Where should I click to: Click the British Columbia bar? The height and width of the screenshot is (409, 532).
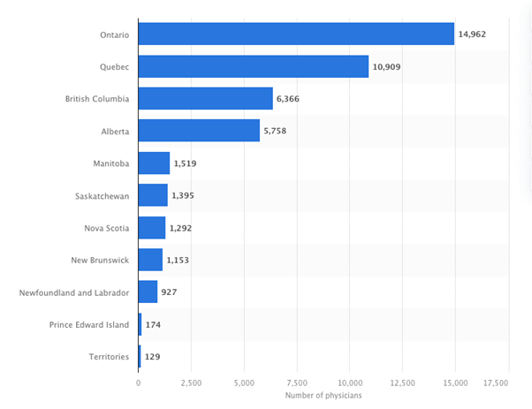pyautogui.click(x=205, y=99)
